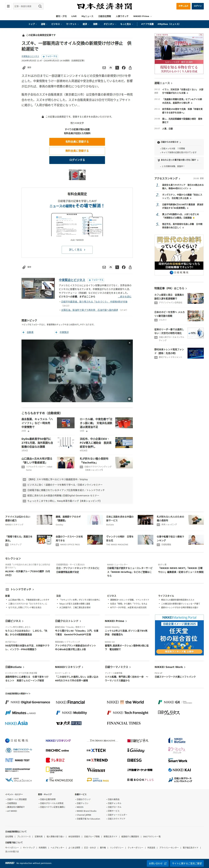Share to Facebook using the icon under the headline
This screenshot has width=209, height=868.
tap(124, 68)
